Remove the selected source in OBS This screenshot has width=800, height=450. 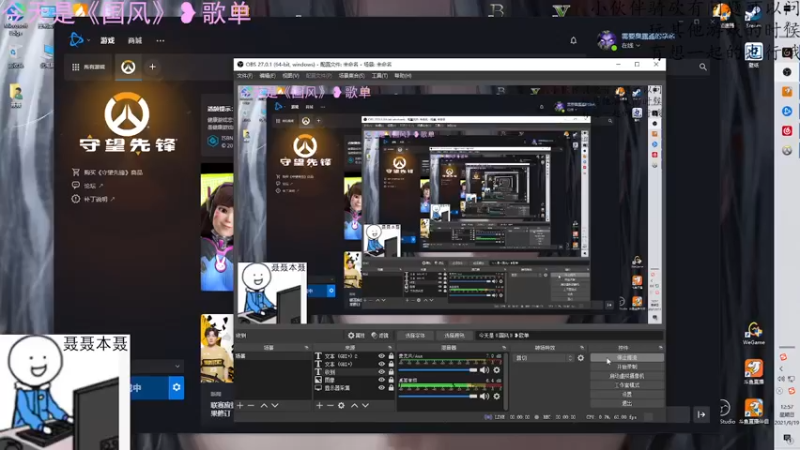click(x=330, y=405)
